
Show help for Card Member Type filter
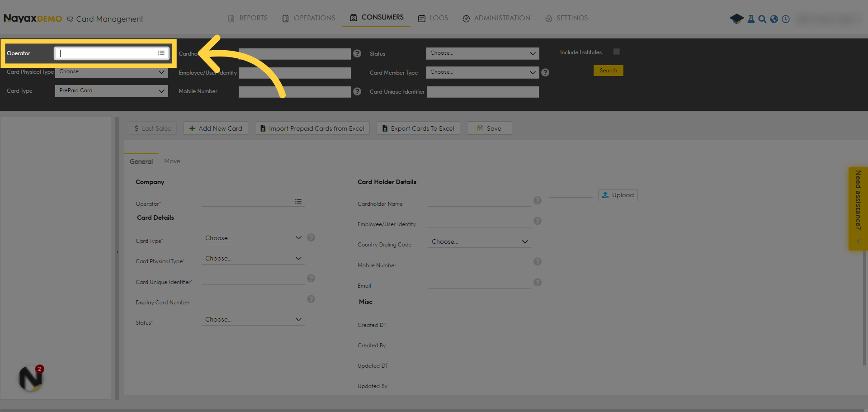click(x=545, y=72)
